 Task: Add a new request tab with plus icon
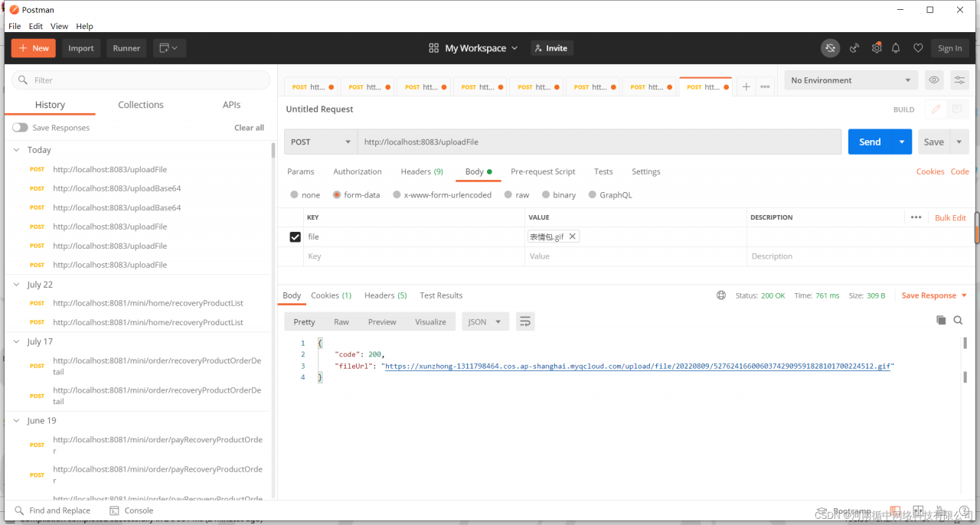[x=746, y=87]
